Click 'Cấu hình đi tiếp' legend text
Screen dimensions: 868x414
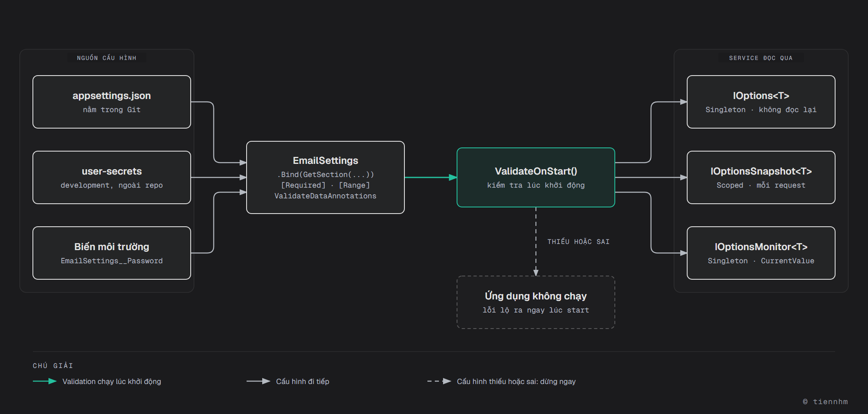click(302, 382)
